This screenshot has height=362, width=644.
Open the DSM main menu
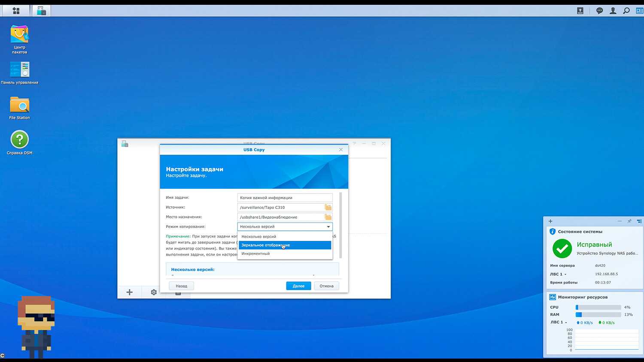click(x=16, y=11)
